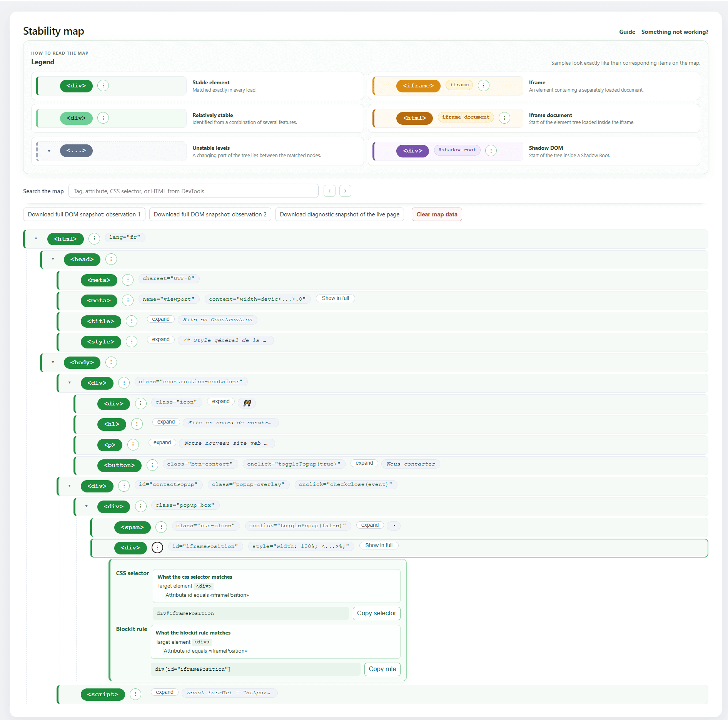Expand the h1 text content
Image resolution: width=728 pixels, height=720 pixels.
click(x=166, y=422)
